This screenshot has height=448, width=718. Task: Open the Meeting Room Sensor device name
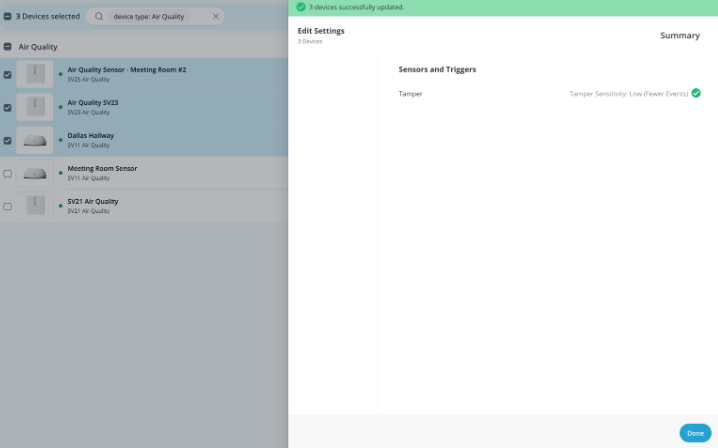[102, 168]
